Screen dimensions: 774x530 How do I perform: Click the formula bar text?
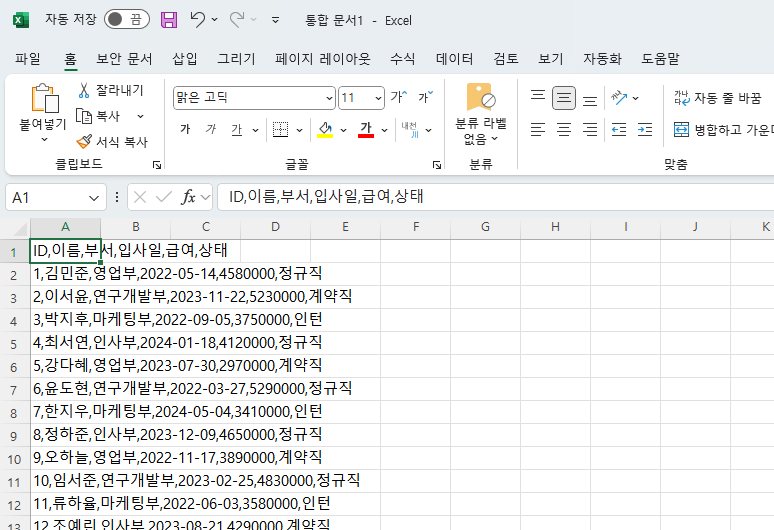click(x=326, y=196)
